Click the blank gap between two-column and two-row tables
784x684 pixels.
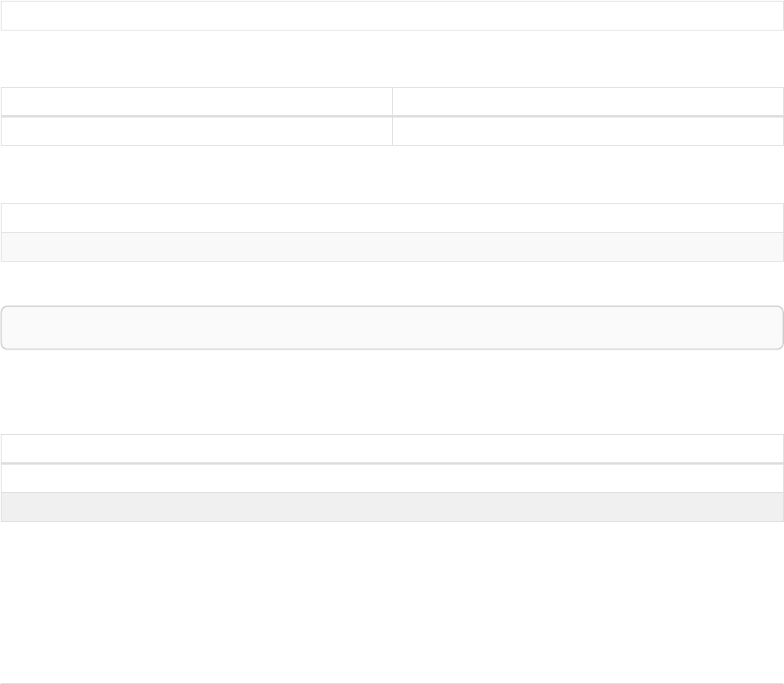coord(392,174)
